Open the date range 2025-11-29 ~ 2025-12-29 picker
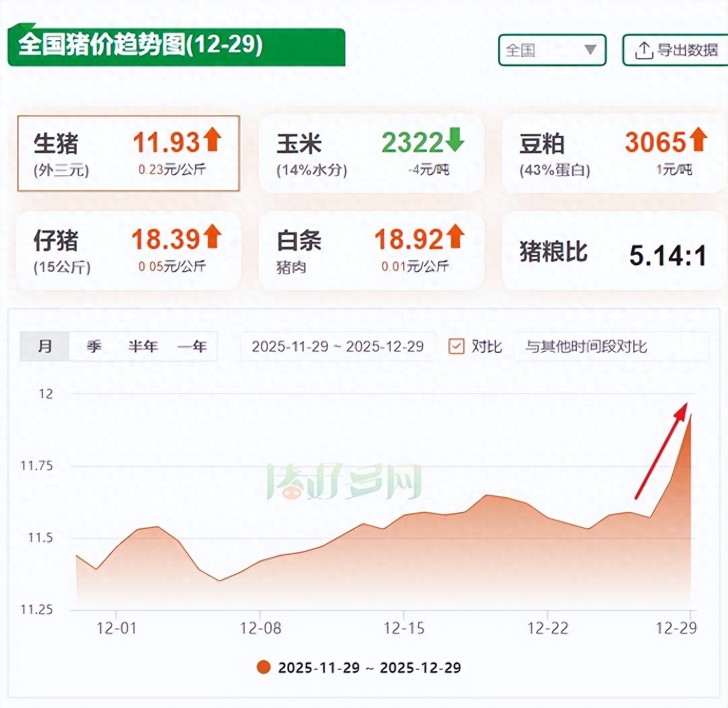 click(337, 346)
